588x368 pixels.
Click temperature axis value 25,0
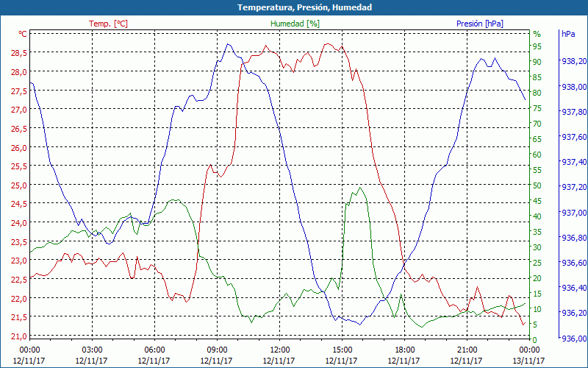tap(19, 185)
